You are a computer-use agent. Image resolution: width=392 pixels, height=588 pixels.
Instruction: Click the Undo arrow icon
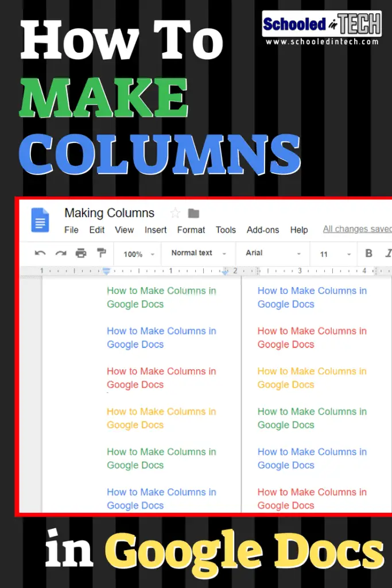coord(40,253)
